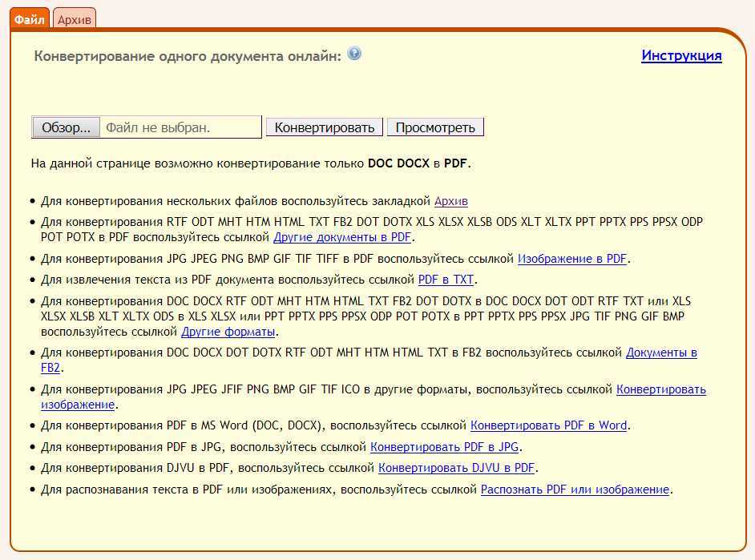Follow the Архив link in the first bullet
This screenshot has width=755, height=560.
[451, 201]
